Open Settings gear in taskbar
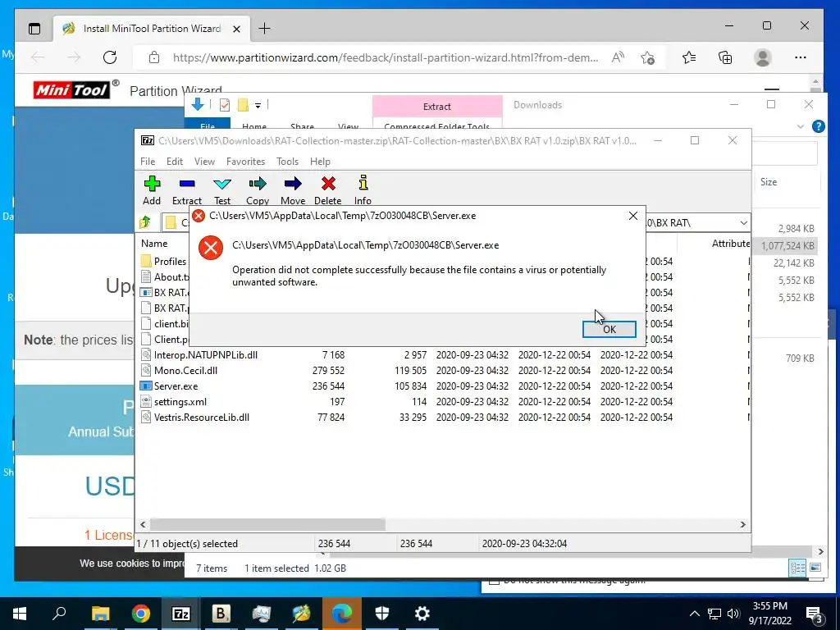The image size is (840, 630). [422, 613]
